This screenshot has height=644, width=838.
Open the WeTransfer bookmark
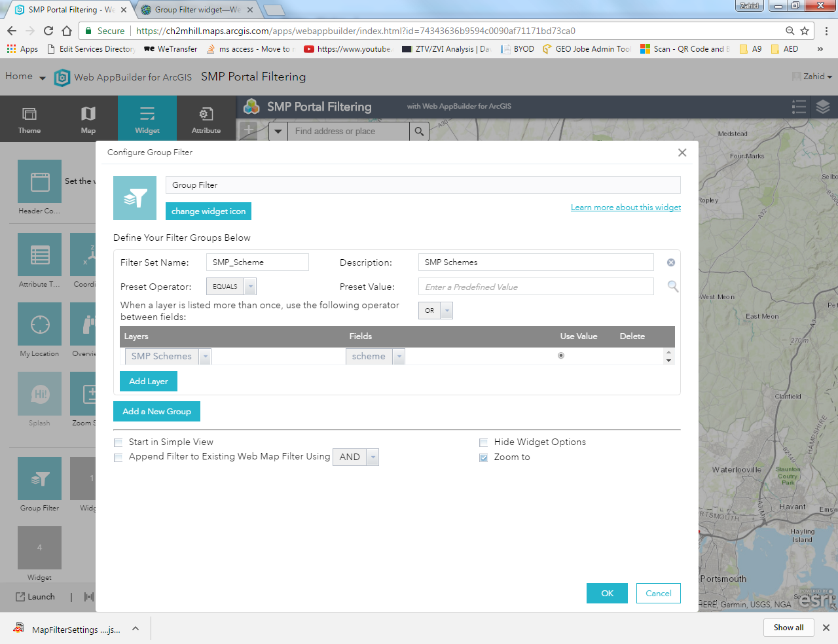[x=171, y=49]
